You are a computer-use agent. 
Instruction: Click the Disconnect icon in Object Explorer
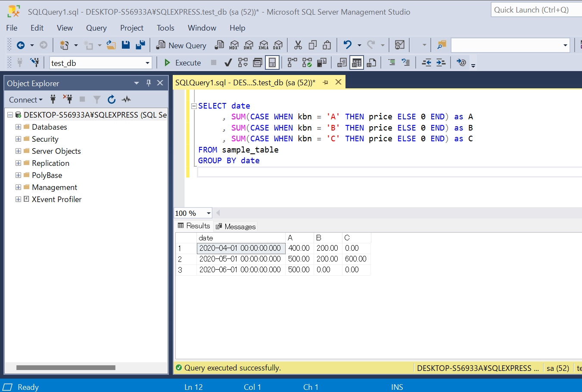(68, 100)
